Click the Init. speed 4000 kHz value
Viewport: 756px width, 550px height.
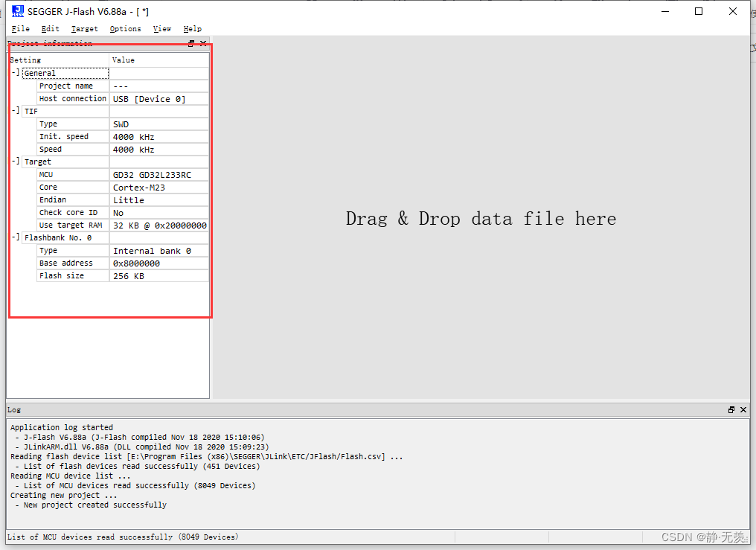(159, 137)
